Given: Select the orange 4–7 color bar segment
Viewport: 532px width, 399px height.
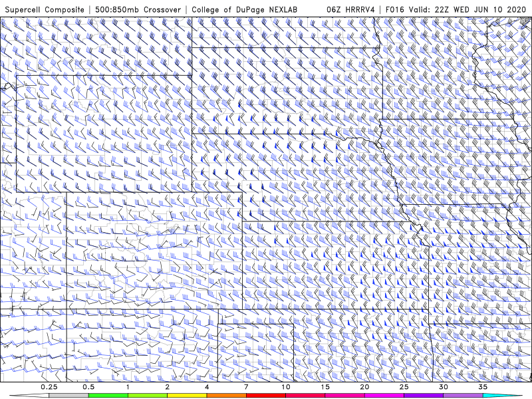Looking at the screenshot, I should (x=226, y=396).
